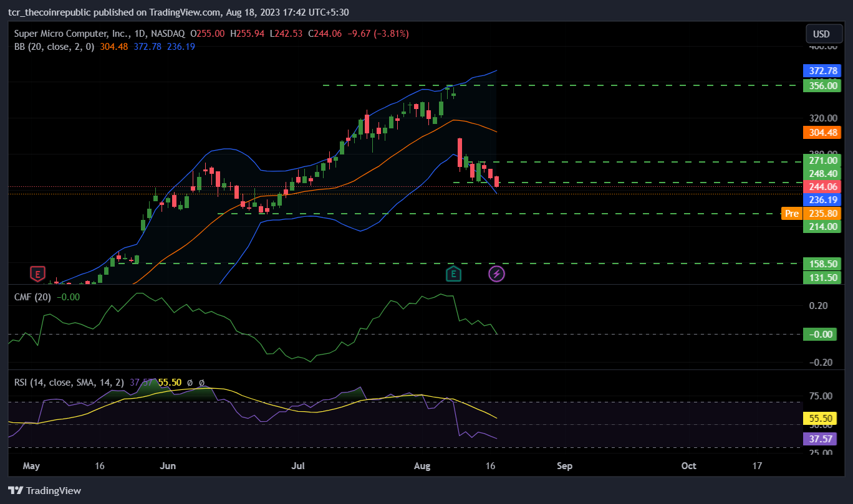Viewport: 853px width, 504px height.
Task: Click the RSI 75.00 scale tick
Action: (x=821, y=396)
